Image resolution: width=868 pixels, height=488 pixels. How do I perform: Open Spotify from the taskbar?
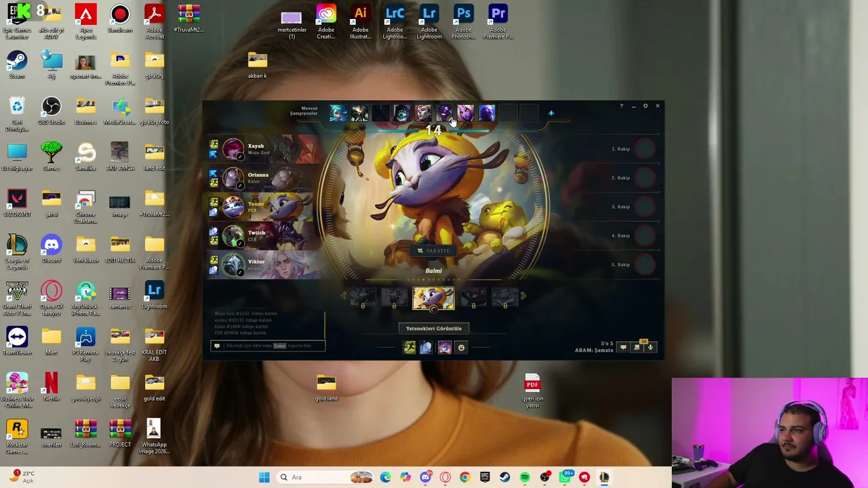pos(525,477)
